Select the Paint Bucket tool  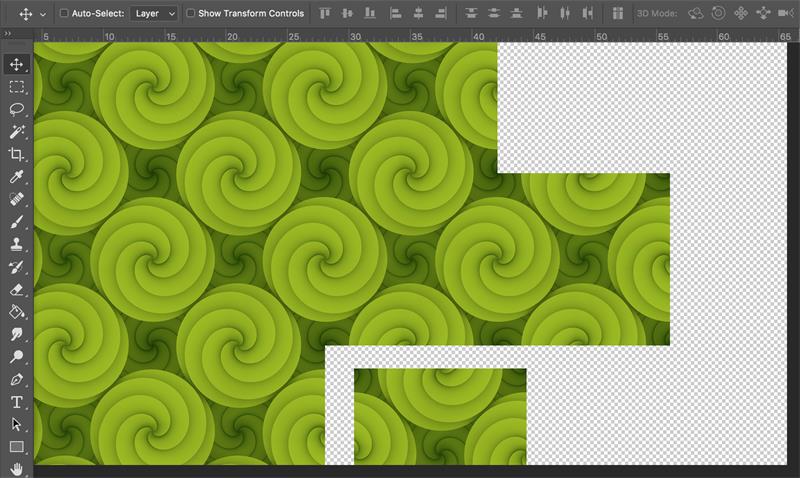[17, 312]
